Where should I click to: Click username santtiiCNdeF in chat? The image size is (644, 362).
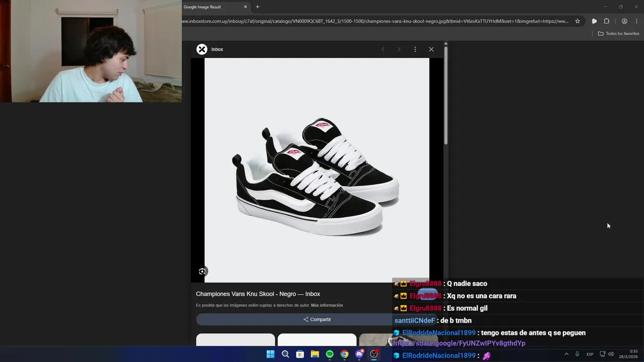(415, 321)
